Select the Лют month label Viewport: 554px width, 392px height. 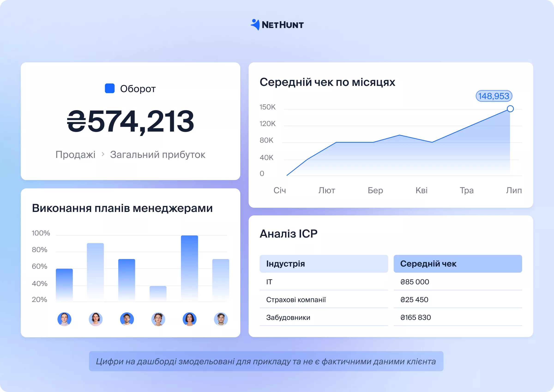pyautogui.click(x=327, y=190)
